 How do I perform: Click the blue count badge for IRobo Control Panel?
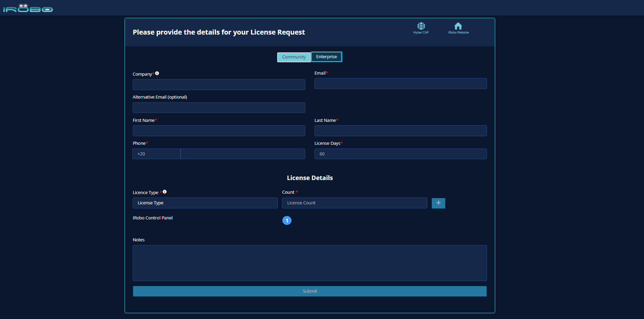point(287,220)
